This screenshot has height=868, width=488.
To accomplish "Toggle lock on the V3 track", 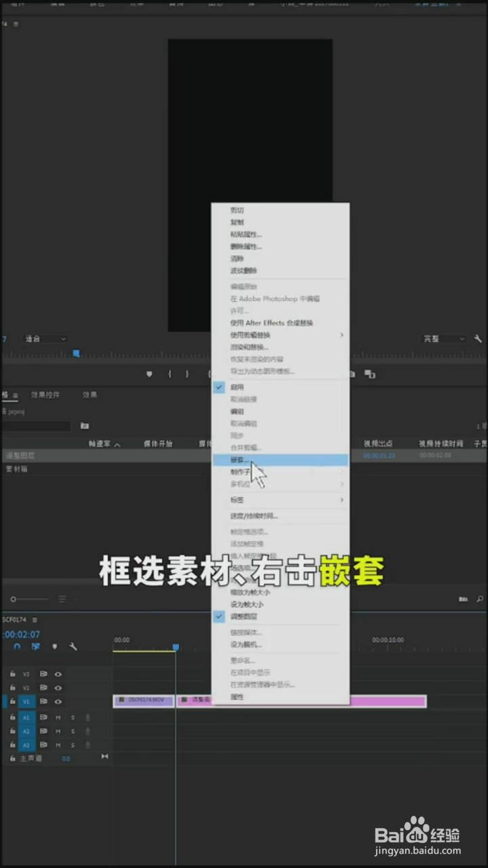I will (12, 674).
